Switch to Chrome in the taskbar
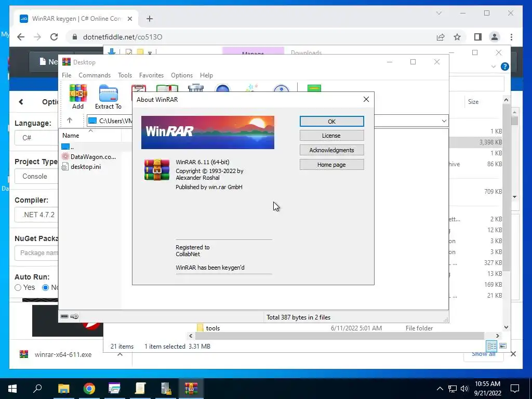Image resolution: width=532 pixels, height=399 pixels. point(89,388)
